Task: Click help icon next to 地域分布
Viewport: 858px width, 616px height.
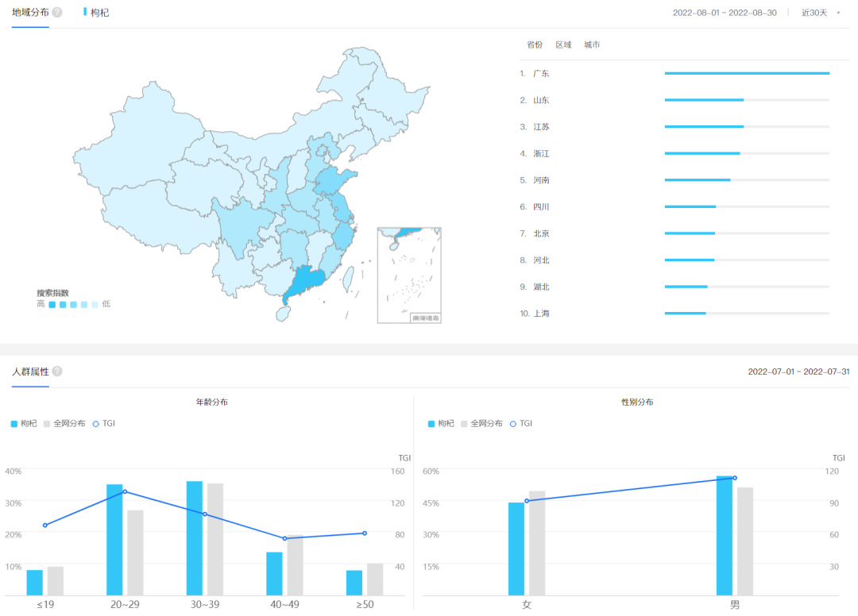Action: (x=57, y=13)
